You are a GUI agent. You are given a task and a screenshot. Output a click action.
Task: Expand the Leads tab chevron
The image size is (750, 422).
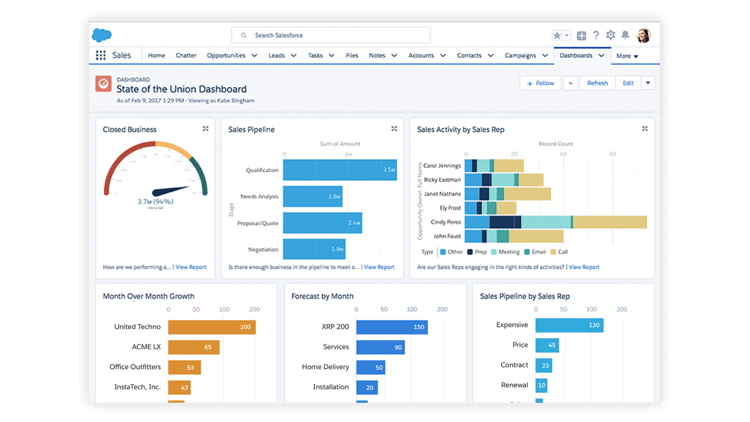[x=294, y=56]
